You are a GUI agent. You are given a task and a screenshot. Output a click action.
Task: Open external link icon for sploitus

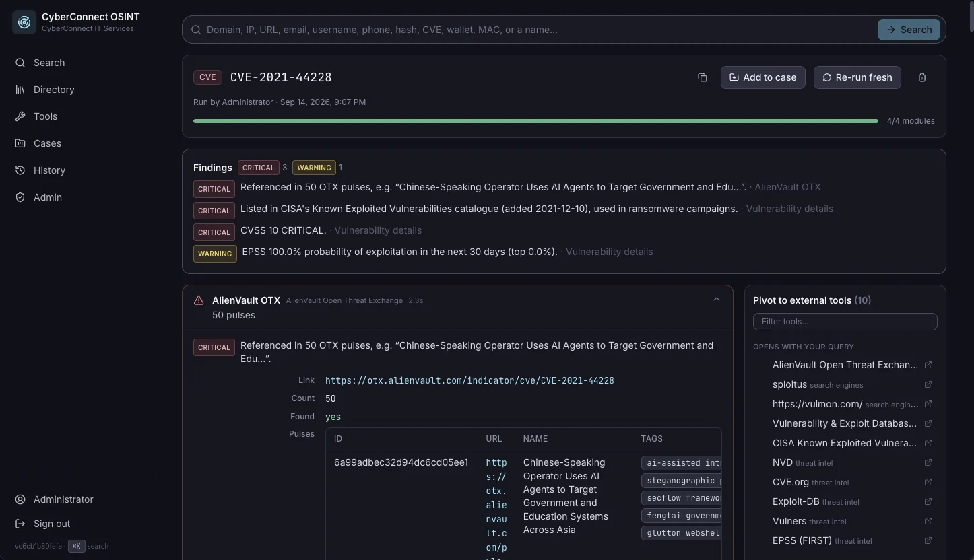(x=928, y=384)
